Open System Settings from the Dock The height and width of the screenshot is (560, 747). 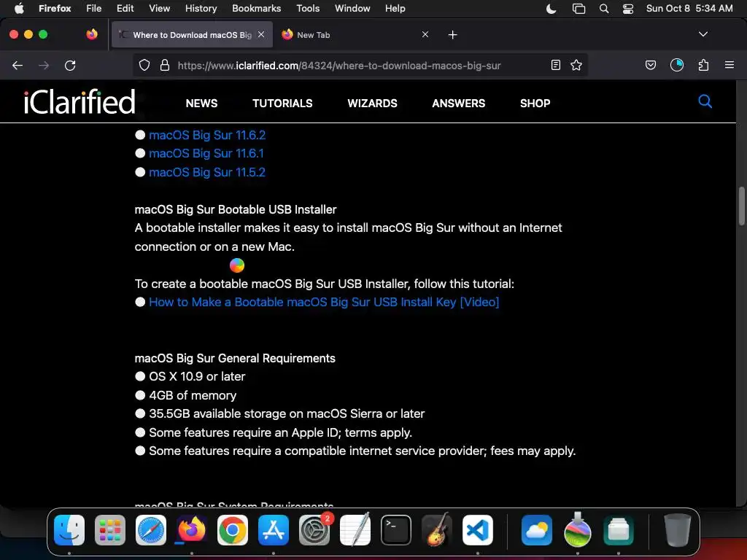(x=314, y=530)
